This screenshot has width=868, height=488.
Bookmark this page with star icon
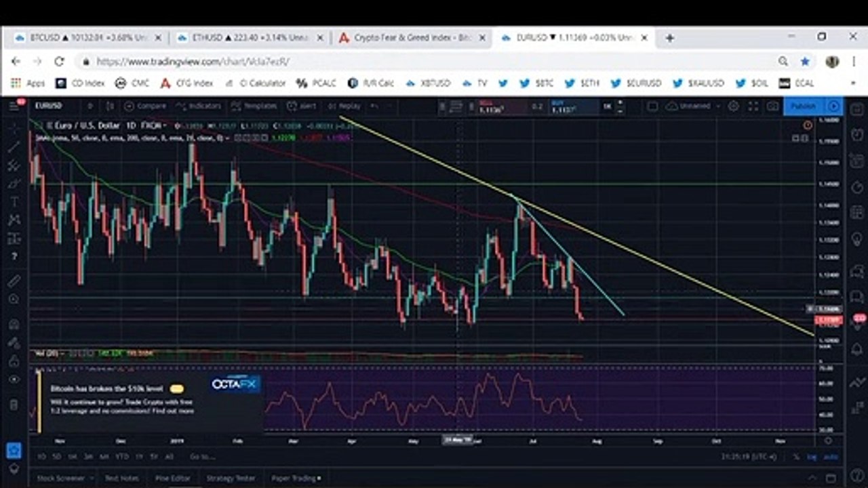805,61
